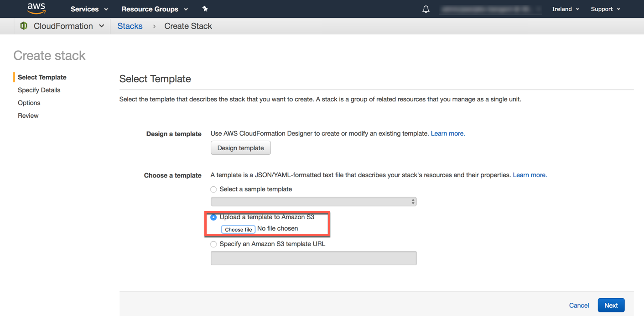Viewport: 644px width, 316px height.
Task: Click Create Stack breadcrumb text
Action: (x=188, y=26)
